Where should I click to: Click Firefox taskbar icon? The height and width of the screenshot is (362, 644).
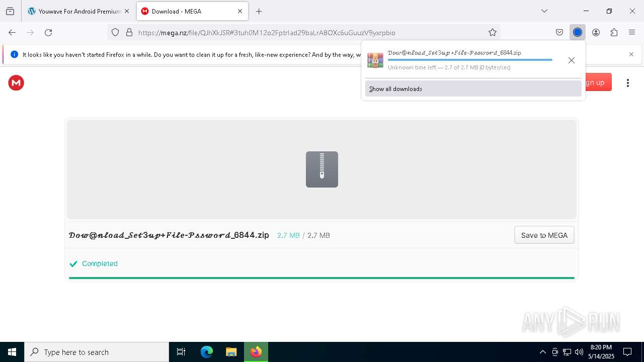coord(256,352)
